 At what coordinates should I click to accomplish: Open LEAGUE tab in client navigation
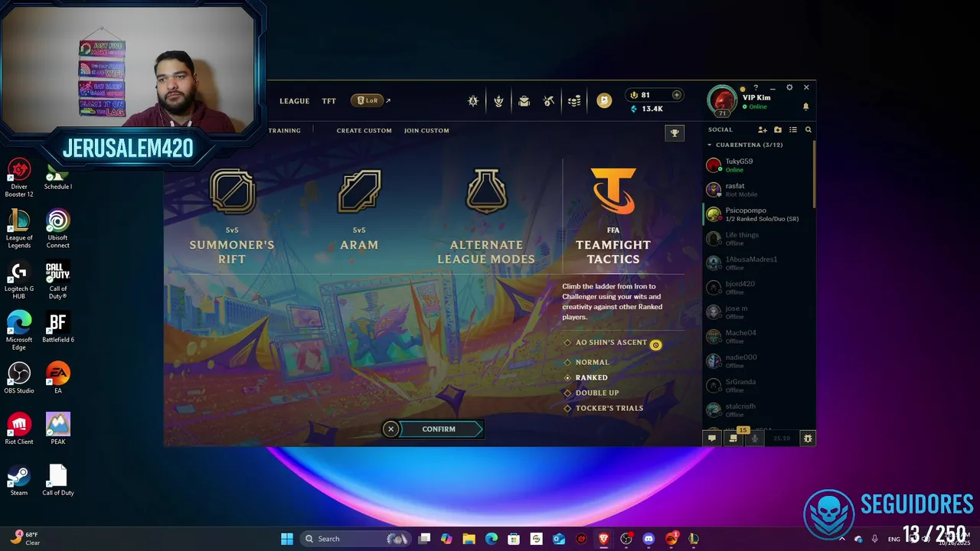(295, 101)
